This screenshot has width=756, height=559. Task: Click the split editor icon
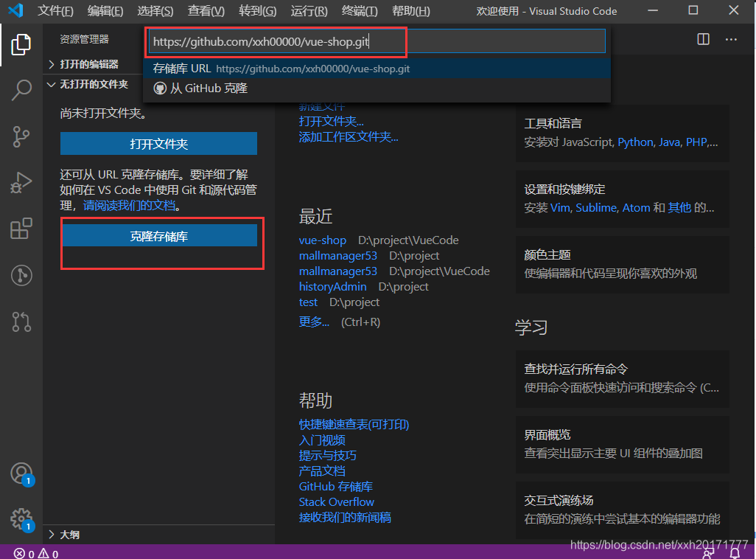(x=704, y=39)
